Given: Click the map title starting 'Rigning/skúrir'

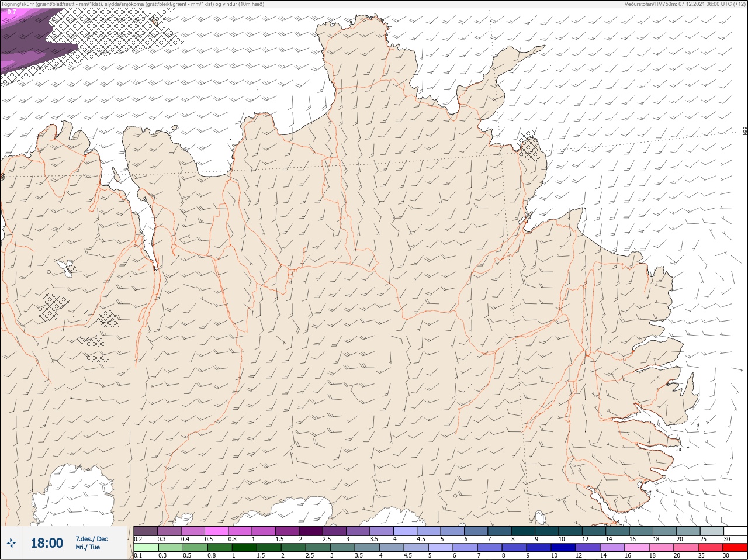Looking at the screenshot, I should pos(133,4).
